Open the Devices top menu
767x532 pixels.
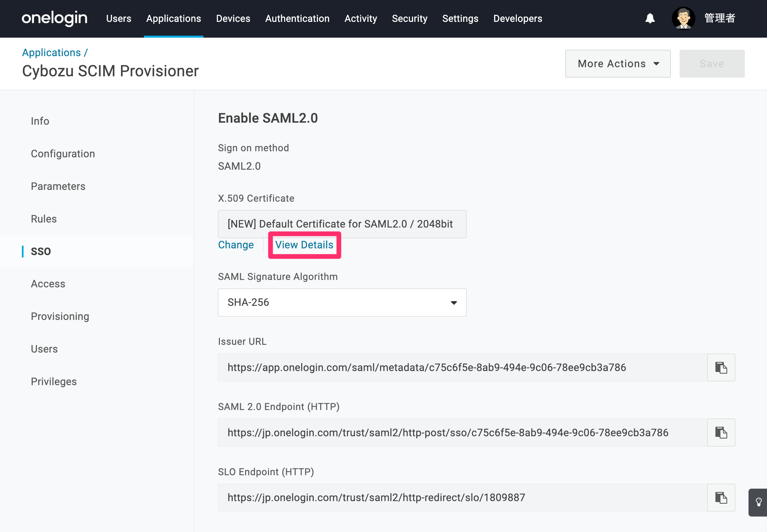click(233, 18)
